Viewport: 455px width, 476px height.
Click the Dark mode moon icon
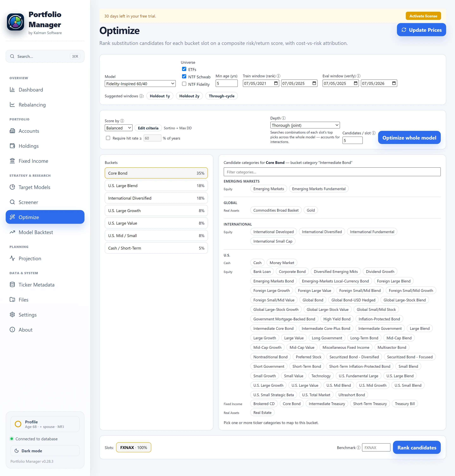coord(17,451)
